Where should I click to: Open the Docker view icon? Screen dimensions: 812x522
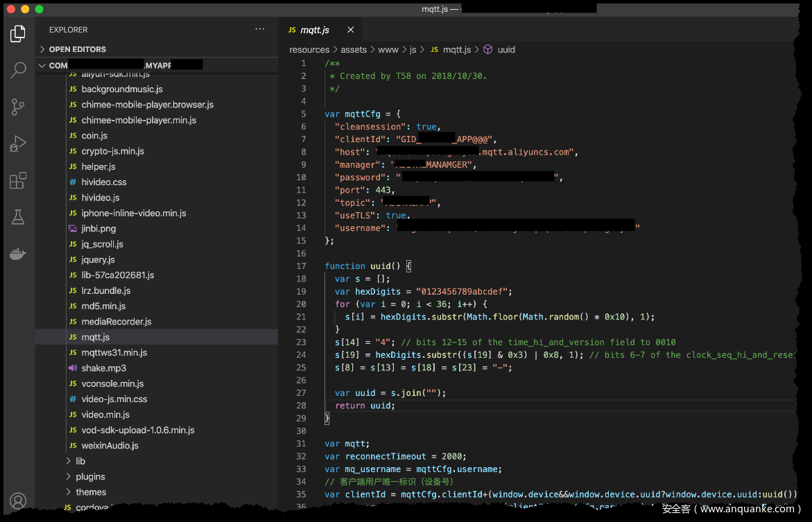click(x=18, y=254)
